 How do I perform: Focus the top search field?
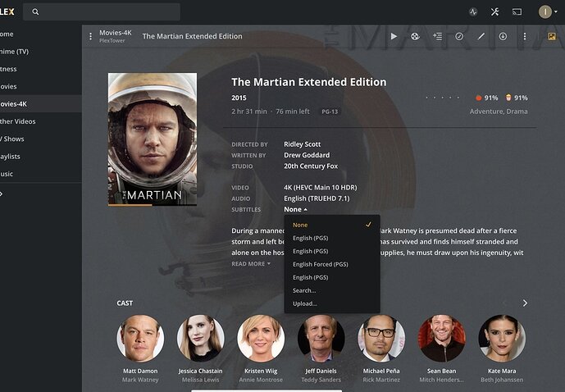click(102, 11)
